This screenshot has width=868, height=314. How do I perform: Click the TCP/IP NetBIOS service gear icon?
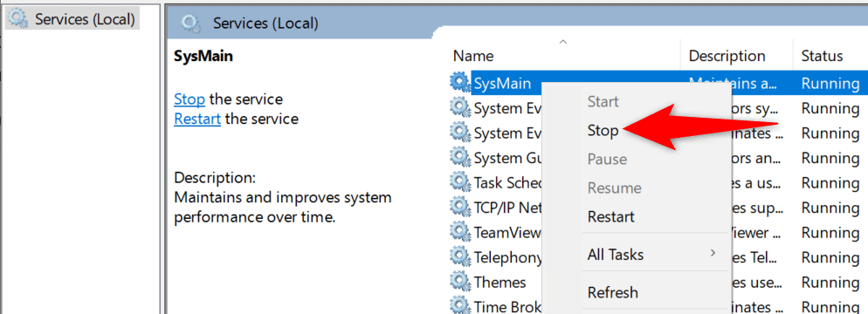[x=459, y=208]
